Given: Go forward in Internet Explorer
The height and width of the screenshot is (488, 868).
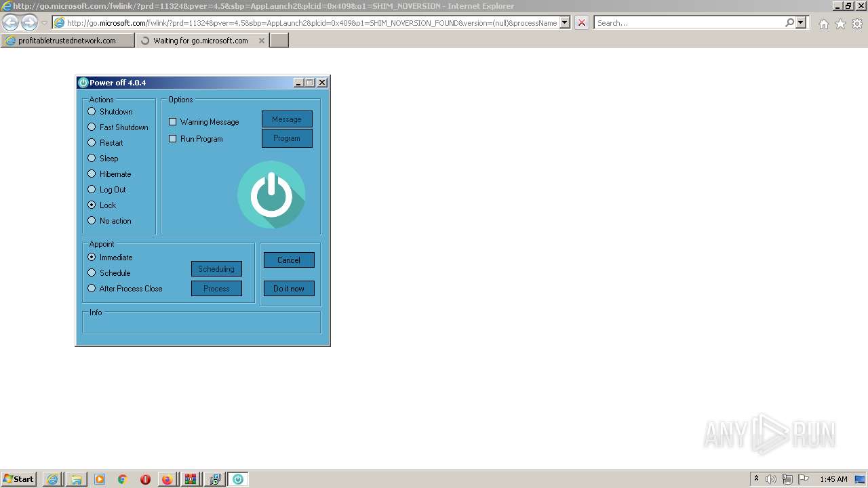Looking at the screenshot, I should 29,22.
